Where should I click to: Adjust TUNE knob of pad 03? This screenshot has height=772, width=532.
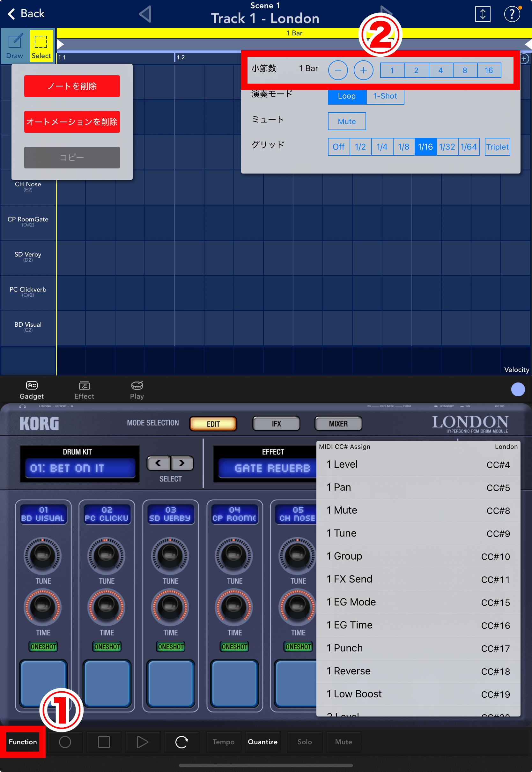[170, 556]
